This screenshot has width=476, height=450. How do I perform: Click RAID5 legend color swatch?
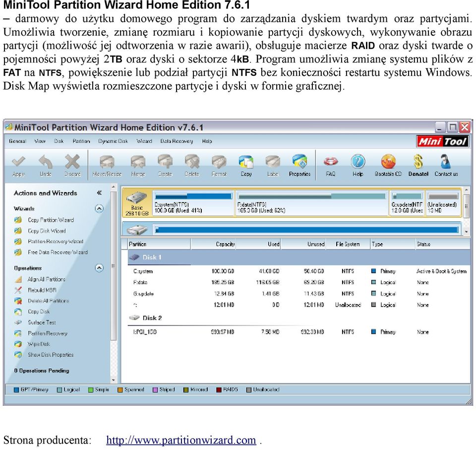coord(219,390)
